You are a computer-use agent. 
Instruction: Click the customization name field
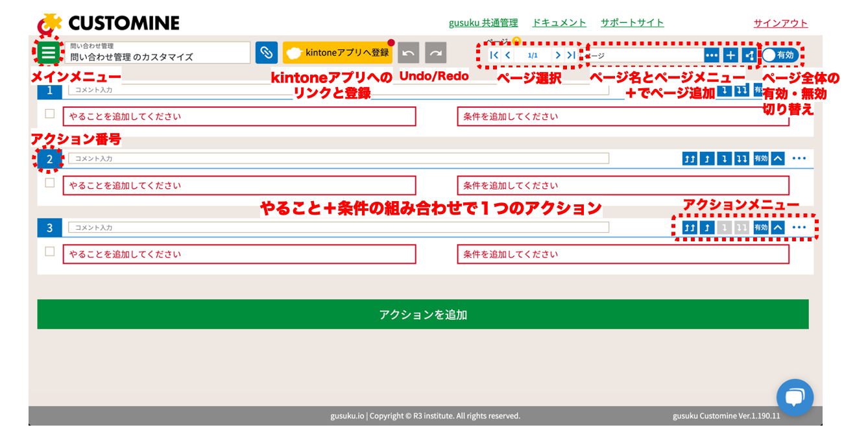pos(158,53)
